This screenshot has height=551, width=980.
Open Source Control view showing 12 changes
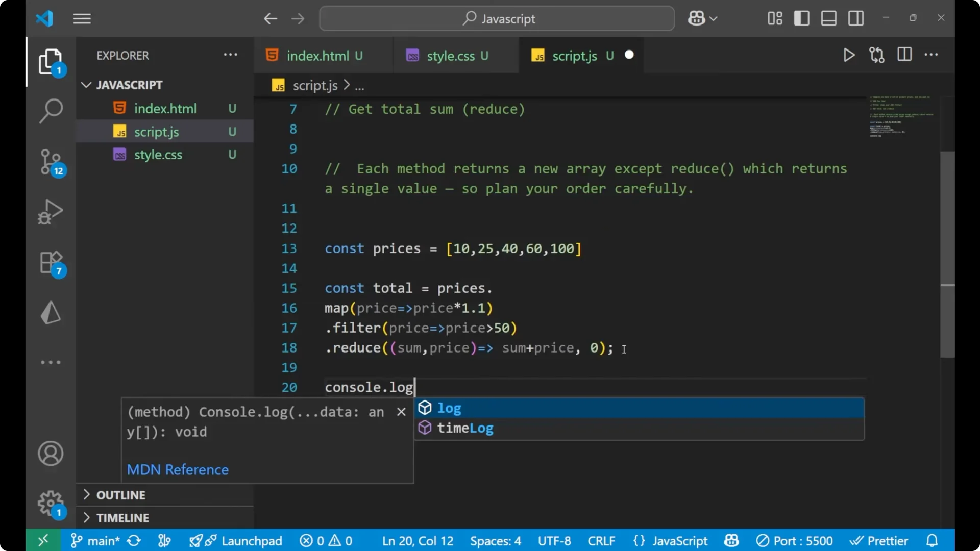(51, 162)
